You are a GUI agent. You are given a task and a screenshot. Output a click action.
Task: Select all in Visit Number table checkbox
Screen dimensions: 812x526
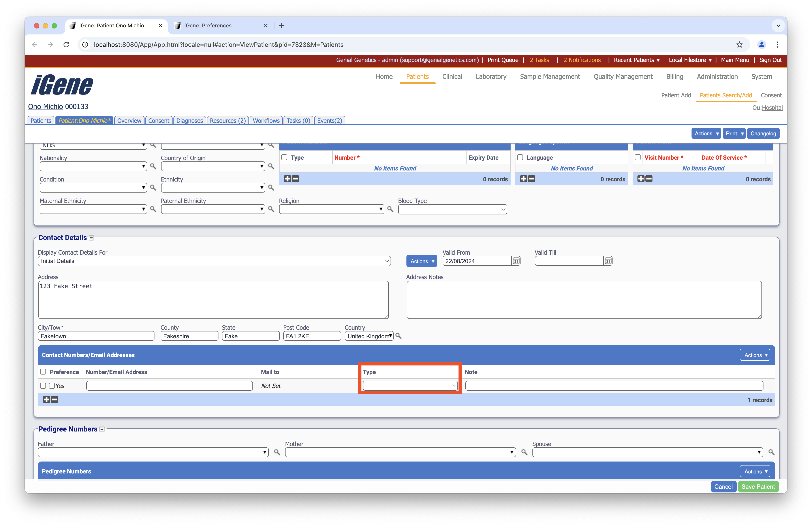tap(638, 157)
